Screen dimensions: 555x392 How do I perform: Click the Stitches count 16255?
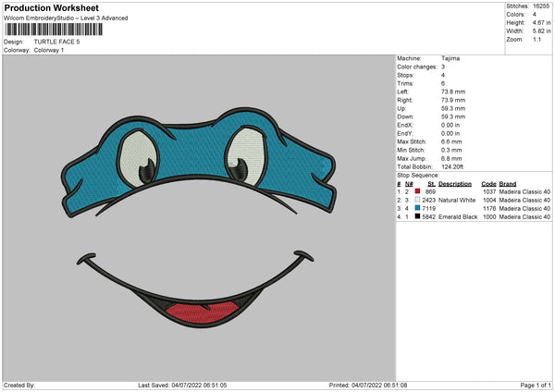click(x=541, y=6)
